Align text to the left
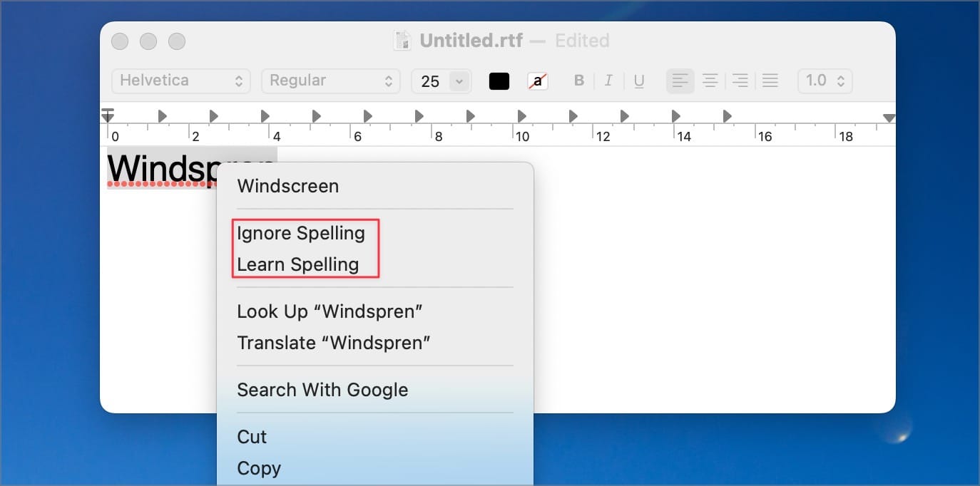 click(x=680, y=81)
